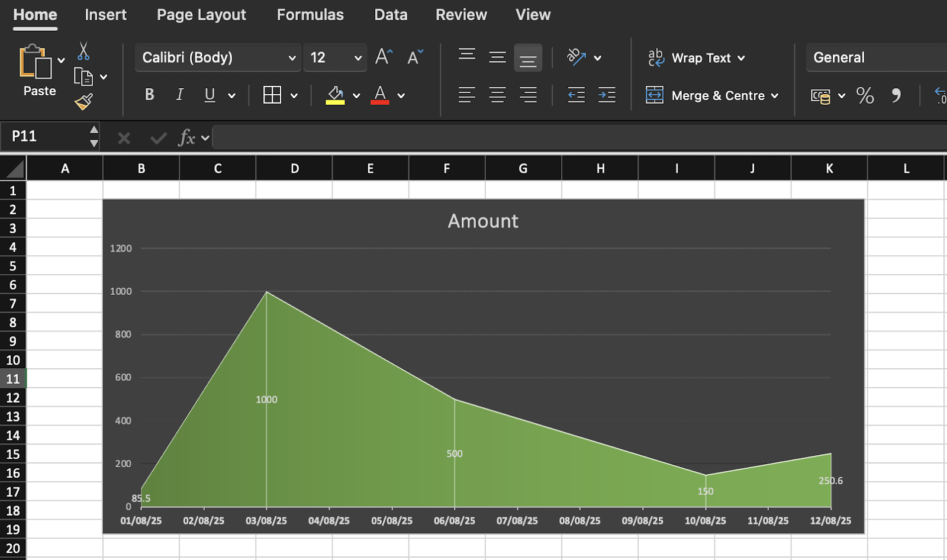Align text left

tap(467, 95)
